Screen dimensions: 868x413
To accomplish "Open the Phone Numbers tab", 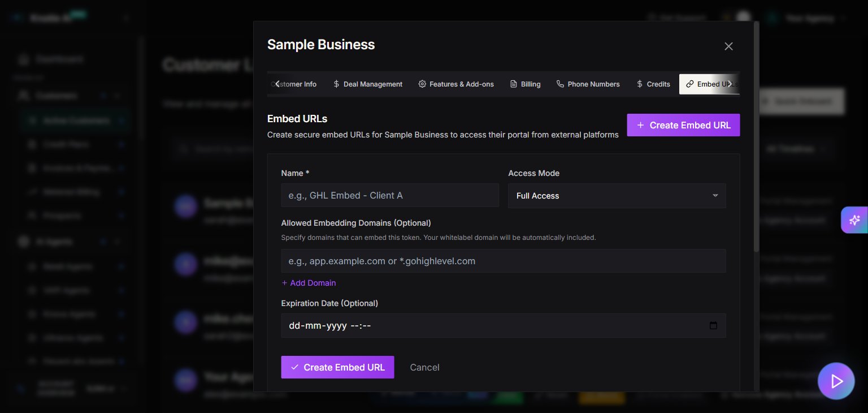I will pos(588,84).
